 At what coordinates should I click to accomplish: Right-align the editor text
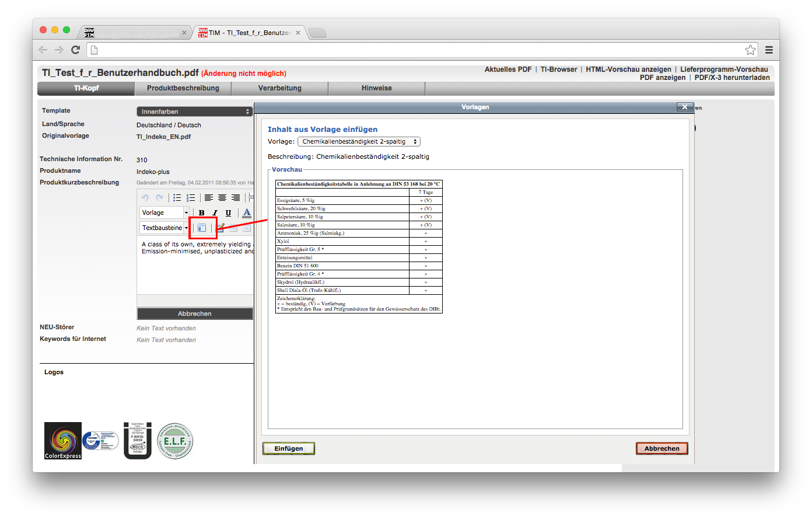pyautogui.click(x=236, y=198)
